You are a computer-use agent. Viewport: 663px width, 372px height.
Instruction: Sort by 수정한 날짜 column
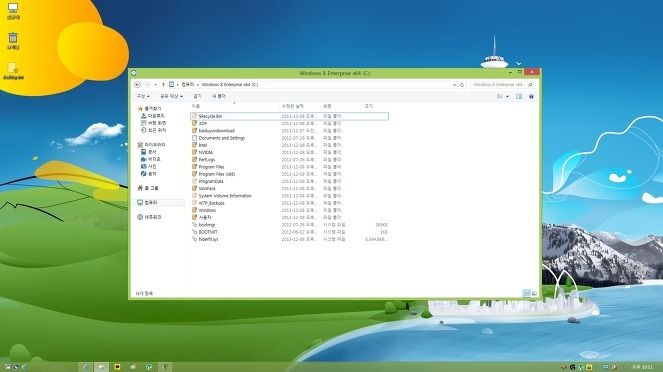coord(293,106)
